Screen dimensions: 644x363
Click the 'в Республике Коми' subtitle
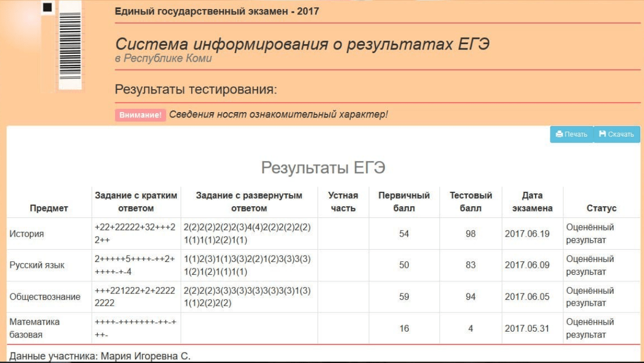[x=164, y=58]
